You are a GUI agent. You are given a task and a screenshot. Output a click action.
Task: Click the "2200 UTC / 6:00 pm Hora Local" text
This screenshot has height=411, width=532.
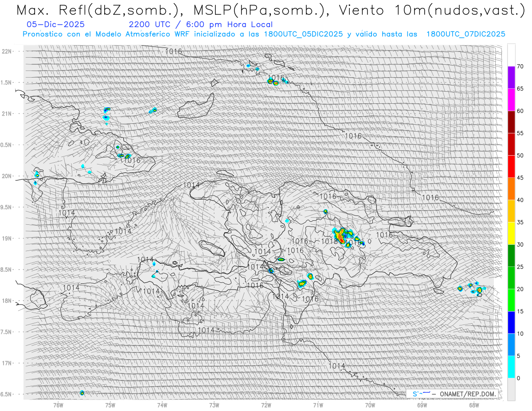pyautogui.click(x=201, y=25)
